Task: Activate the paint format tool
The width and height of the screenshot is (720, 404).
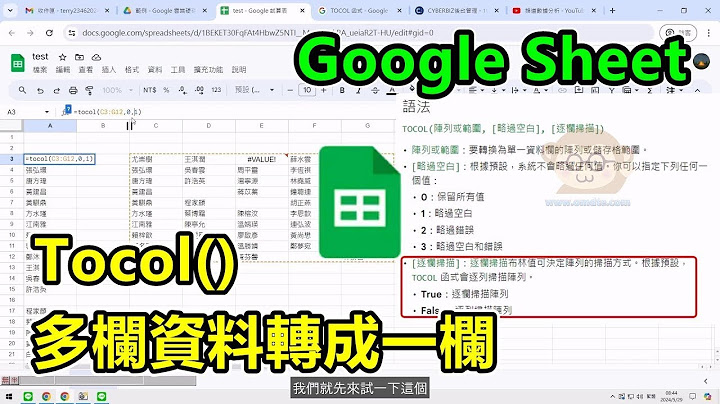Action: tap(90, 90)
